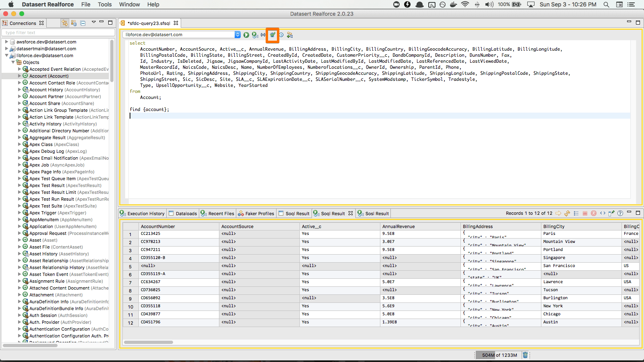Click the type filter text field

(x=58, y=33)
